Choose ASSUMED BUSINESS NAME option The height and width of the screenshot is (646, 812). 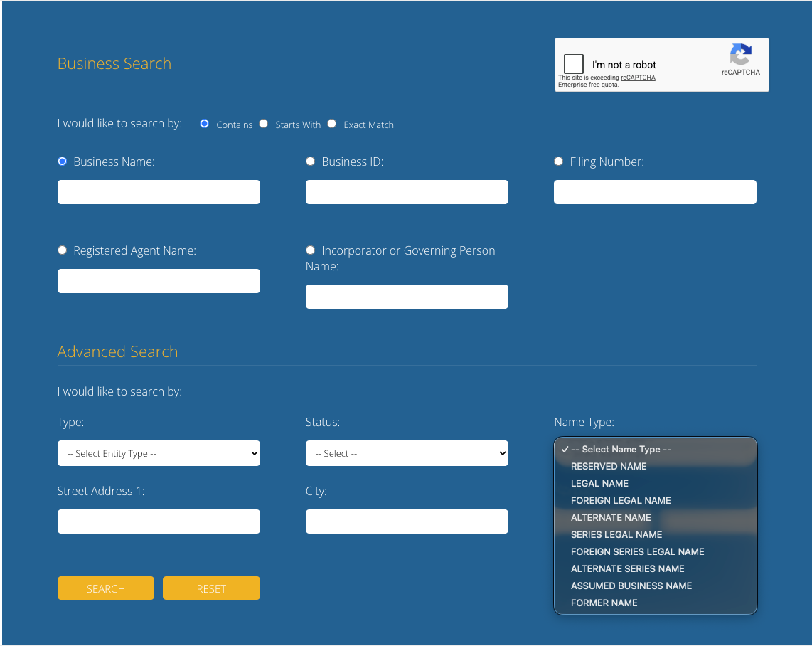tap(655, 586)
